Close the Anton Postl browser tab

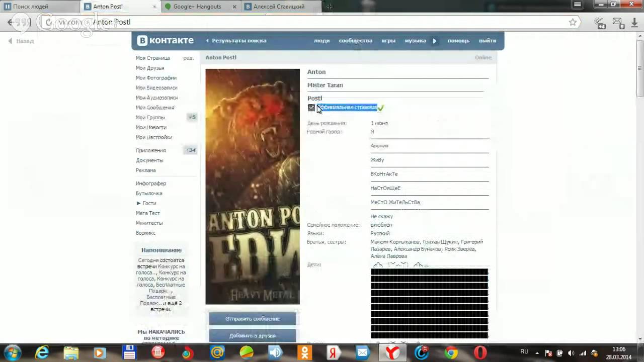point(154,7)
